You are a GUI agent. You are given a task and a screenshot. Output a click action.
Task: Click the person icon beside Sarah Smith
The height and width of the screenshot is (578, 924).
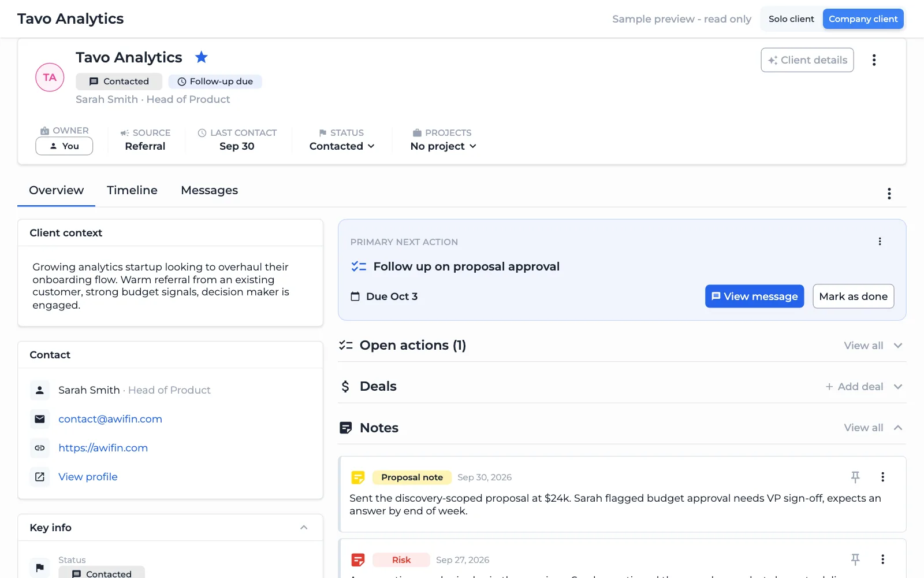[40, 390]
